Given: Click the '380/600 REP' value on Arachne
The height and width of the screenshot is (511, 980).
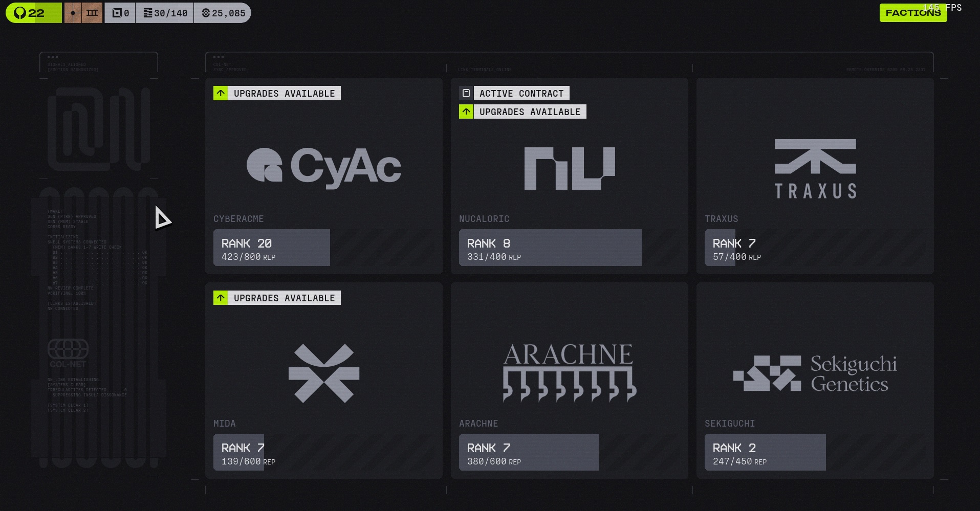Looking at the screenshot, I should [x=494, y=461].
